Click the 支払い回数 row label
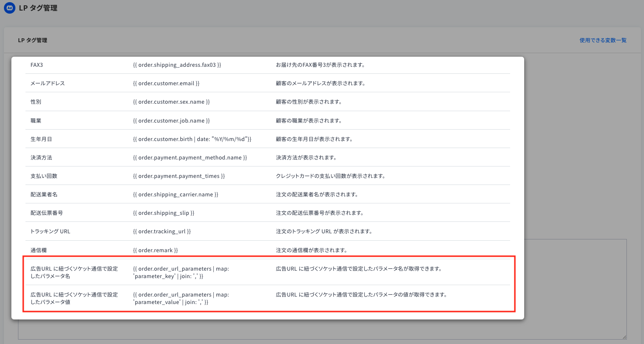644x344 pixels. click(x=44, y=176)
